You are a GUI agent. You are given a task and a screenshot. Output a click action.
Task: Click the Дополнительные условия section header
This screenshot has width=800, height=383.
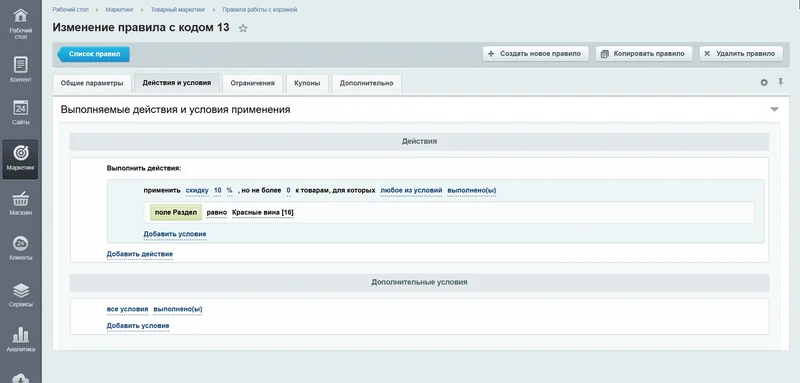(x=419, y=282)
